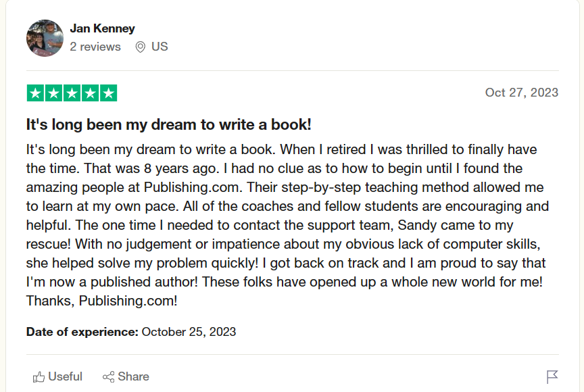Screen dimensions: 584x392
Task: Flag this review with the flag icon
Action: click(552, 376)
